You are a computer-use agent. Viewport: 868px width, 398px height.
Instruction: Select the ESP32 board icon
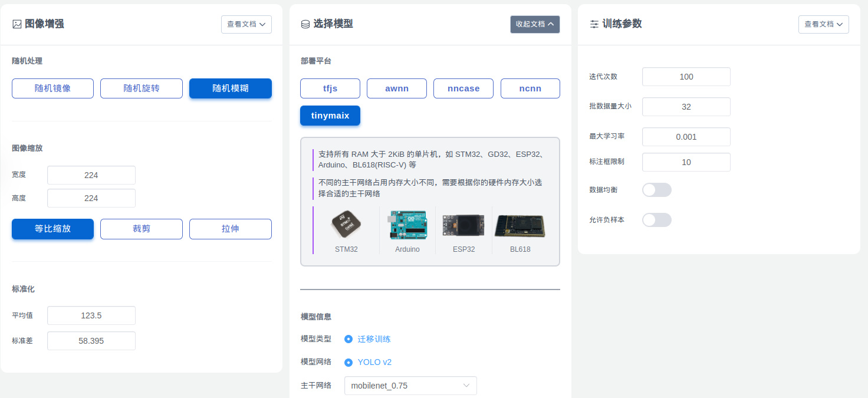pos(463,225)
